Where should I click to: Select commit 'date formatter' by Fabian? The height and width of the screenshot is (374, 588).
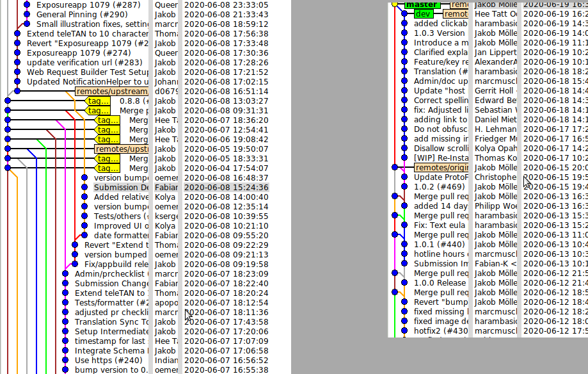tap(121, 236)
